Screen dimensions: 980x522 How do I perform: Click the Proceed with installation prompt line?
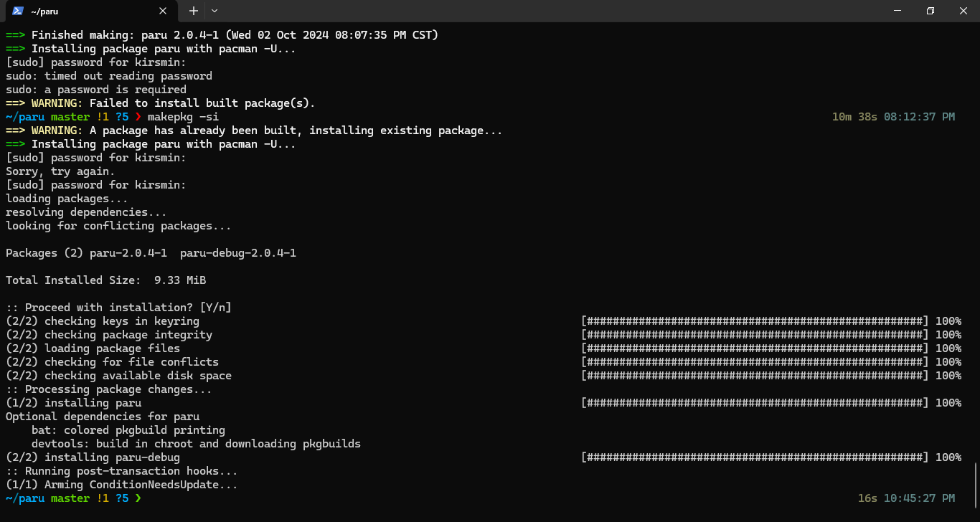coord(118,307)
